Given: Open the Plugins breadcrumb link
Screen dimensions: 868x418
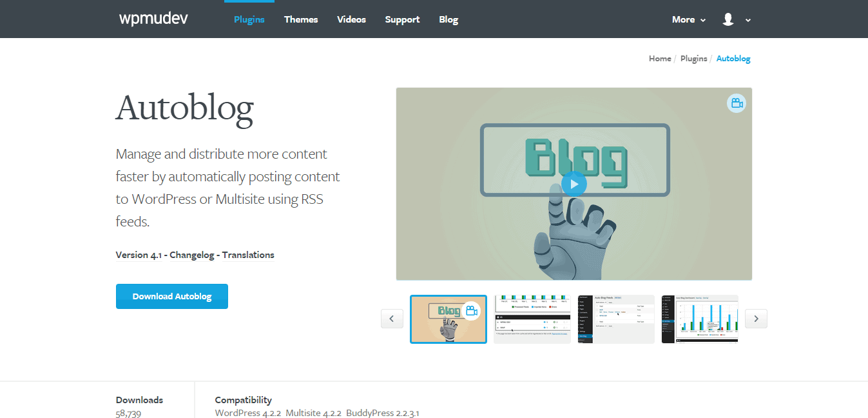Looking at the screenshot, I should click(693, 58).
